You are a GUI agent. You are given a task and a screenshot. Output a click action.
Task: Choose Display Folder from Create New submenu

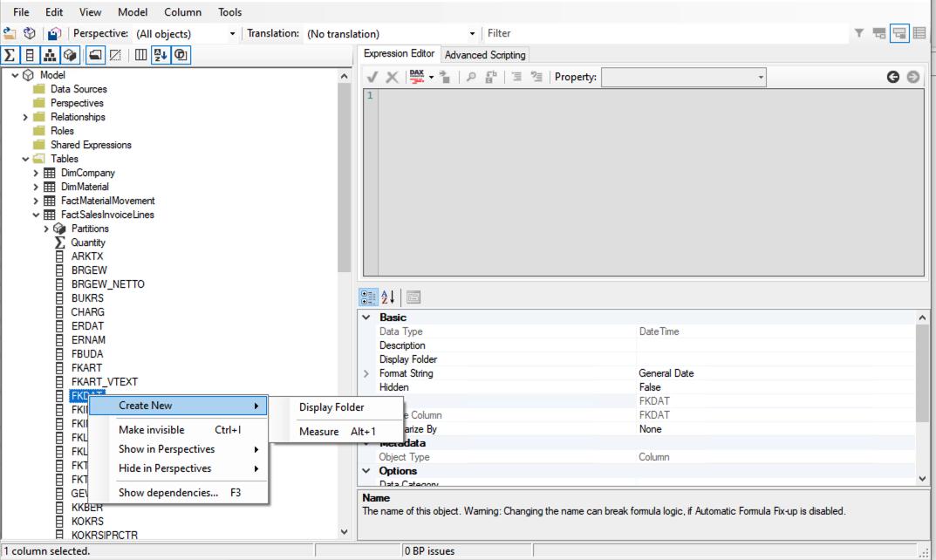click(x=336, y=407)
